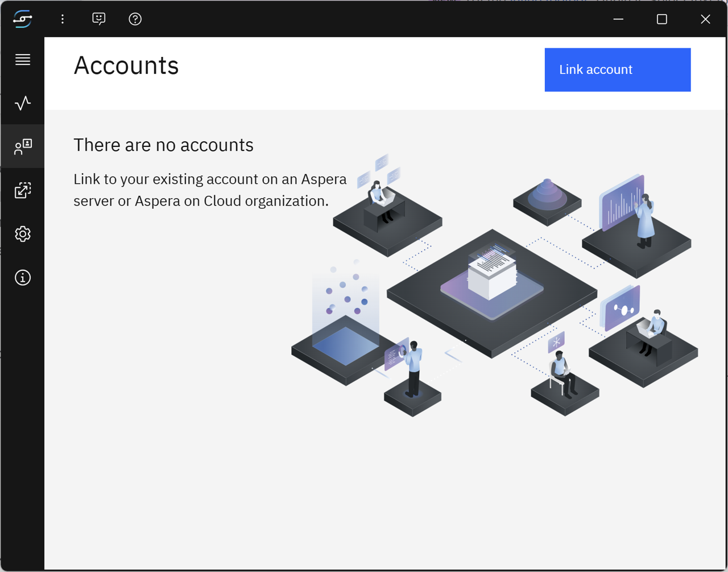Close the Aspera application window
This screenshot has height=572, width=728.
[x=705, y=19]
